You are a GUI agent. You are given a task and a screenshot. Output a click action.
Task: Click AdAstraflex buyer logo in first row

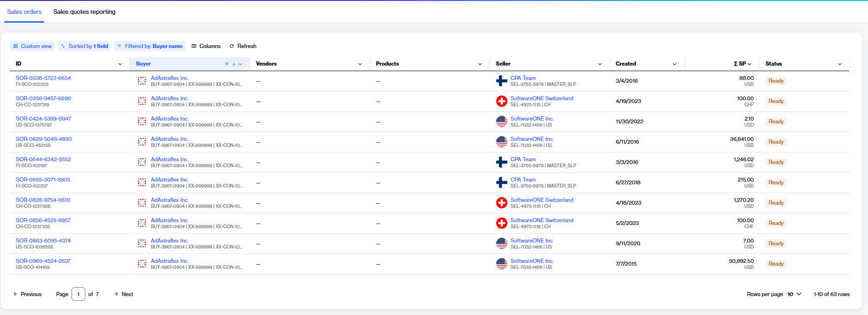142,81
